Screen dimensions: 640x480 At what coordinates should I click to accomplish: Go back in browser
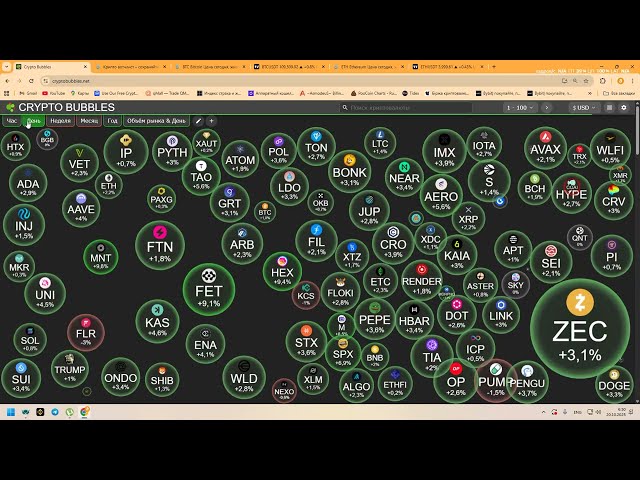point(7,81)
